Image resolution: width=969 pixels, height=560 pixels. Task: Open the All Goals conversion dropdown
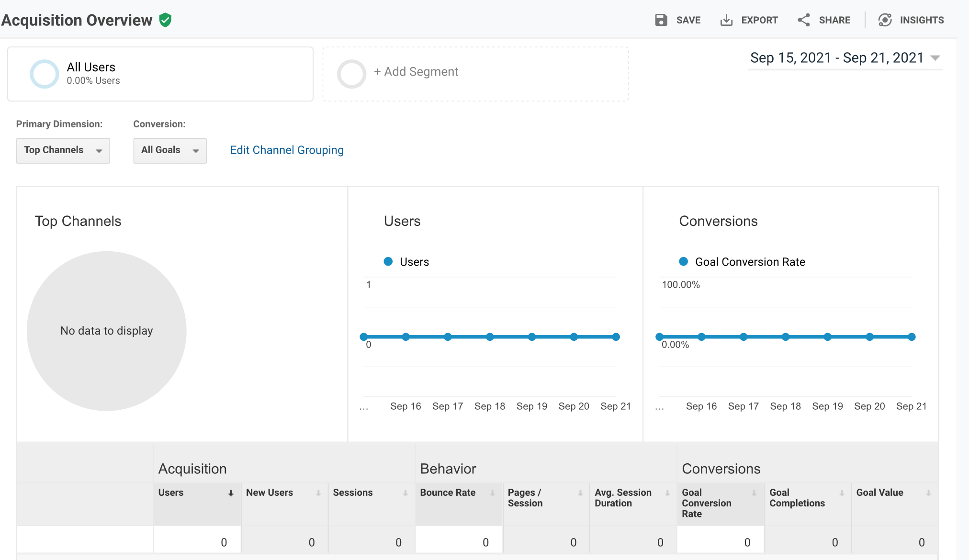(169, 150)
